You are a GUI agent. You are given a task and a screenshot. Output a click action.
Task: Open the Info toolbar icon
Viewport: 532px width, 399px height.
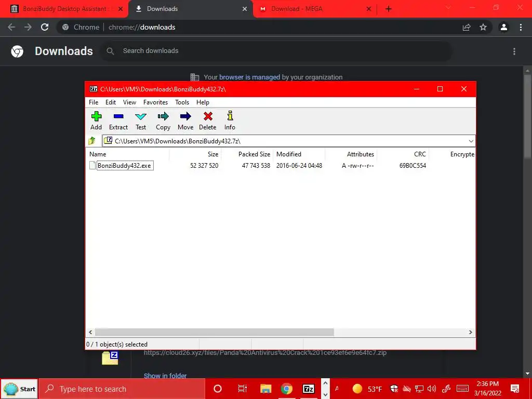[230, 121]
